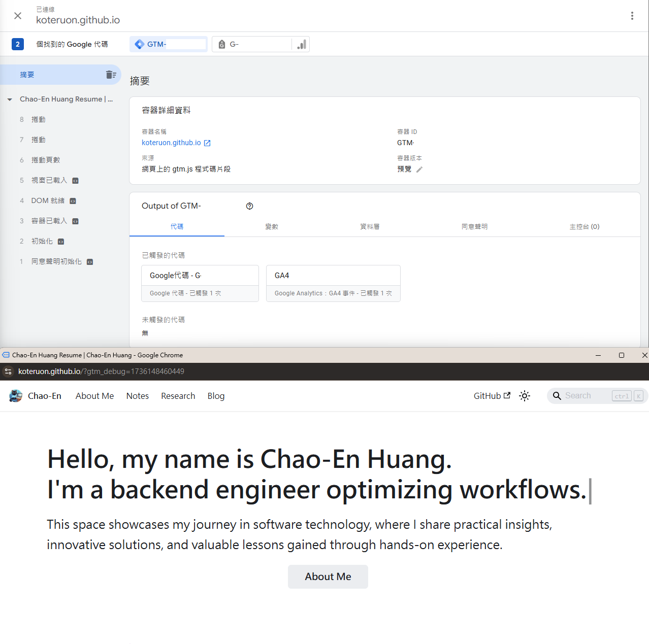Collapse the Chao-En Huang Resume event tree
The height and width of the screenshot is (644, 649).
pyautogui.click(x=10, y=99)
